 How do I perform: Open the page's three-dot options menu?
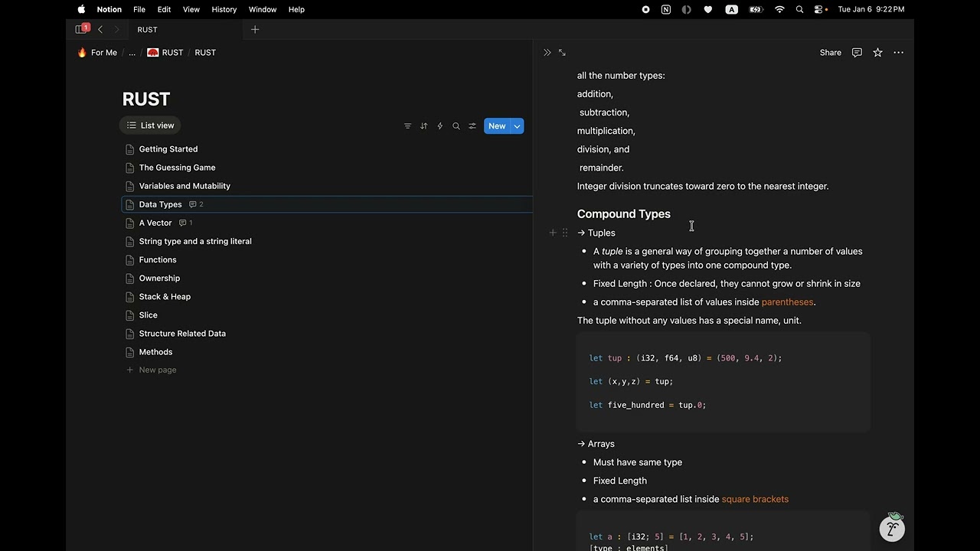[x=898, y=53]
